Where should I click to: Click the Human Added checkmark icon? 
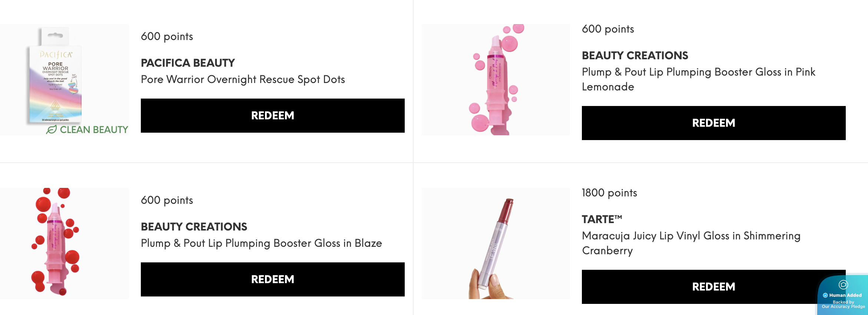pos(825,295)
